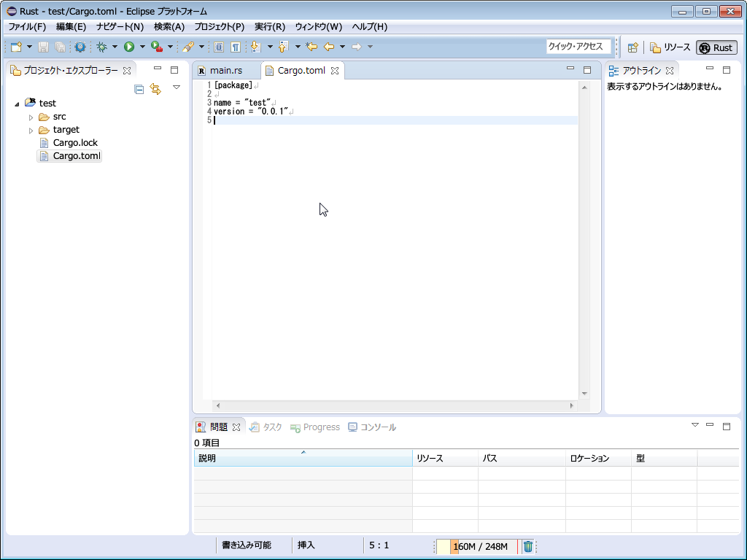Minimize the Project Explorer panel

pos(158,69)
